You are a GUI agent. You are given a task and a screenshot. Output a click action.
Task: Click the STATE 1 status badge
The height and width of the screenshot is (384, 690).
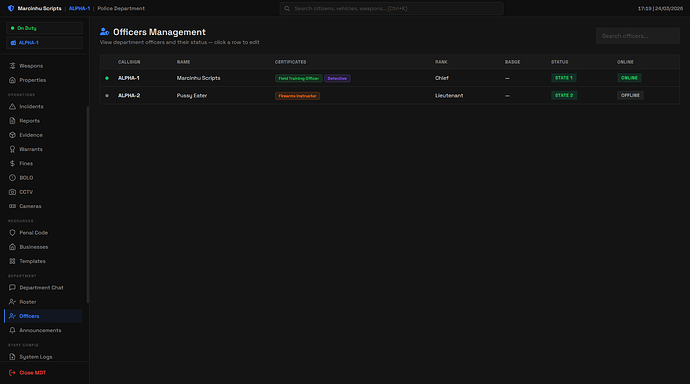[x=564, y=78]
